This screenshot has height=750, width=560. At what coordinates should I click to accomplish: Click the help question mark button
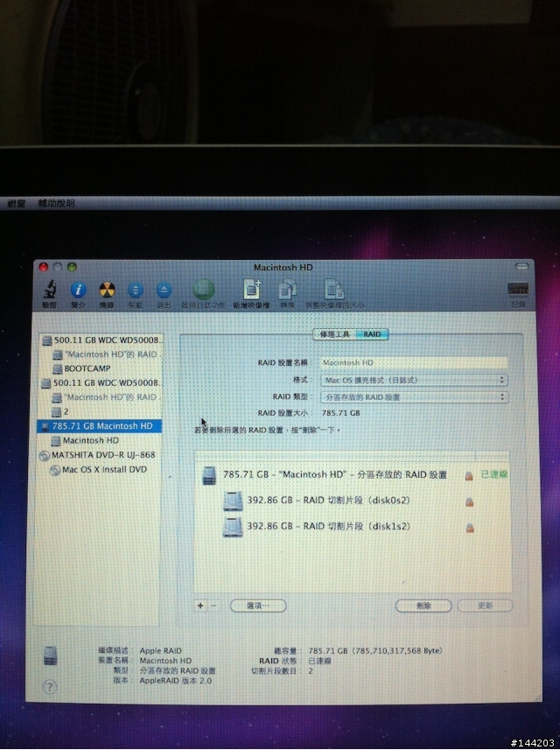tap(50, 687)
